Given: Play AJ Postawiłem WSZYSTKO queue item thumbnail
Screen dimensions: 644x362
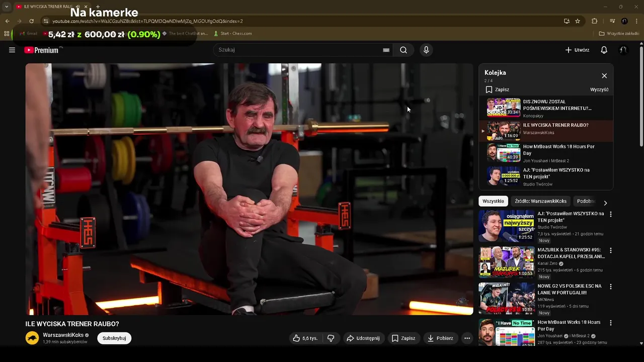Looking at the screenshot, I should point(504,176).
